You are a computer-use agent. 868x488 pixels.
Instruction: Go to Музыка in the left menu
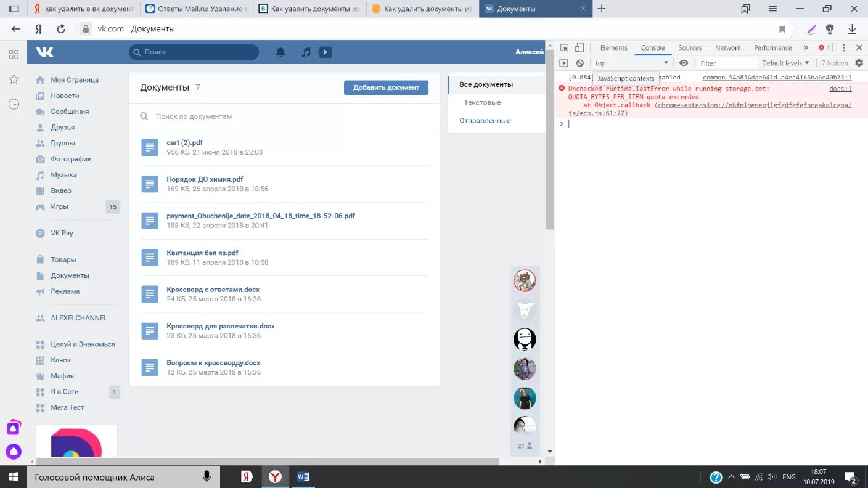63,175
